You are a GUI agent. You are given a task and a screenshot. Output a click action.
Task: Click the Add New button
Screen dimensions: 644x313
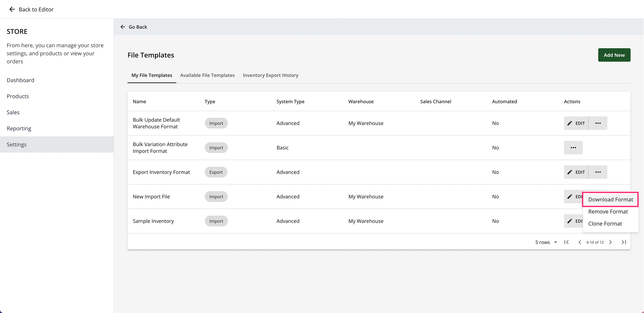pos(614,55)
